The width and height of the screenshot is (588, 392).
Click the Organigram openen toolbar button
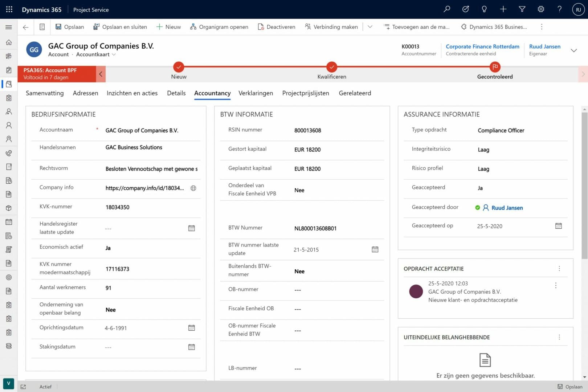pyautogui.click(x=219, y=27)
